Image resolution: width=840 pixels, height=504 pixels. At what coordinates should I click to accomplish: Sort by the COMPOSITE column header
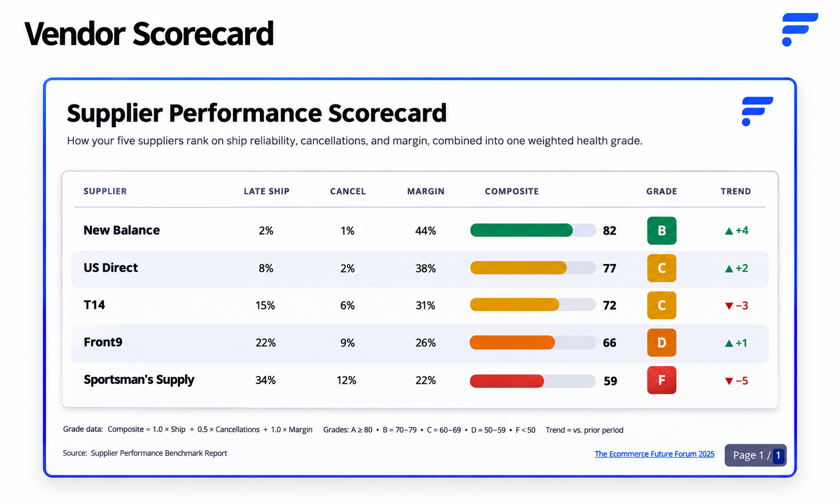point(512,191)
